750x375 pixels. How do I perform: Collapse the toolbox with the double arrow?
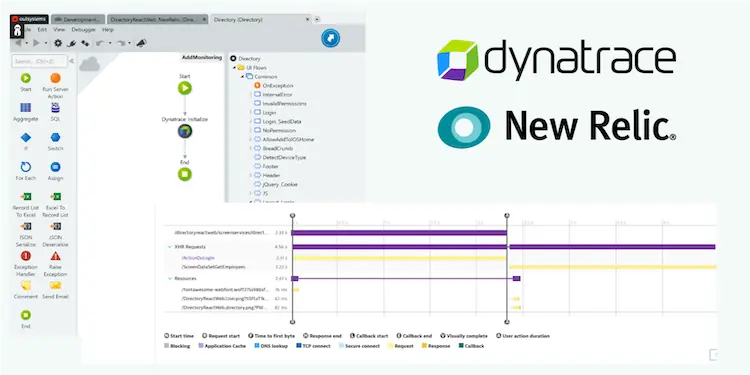(72, 61)
